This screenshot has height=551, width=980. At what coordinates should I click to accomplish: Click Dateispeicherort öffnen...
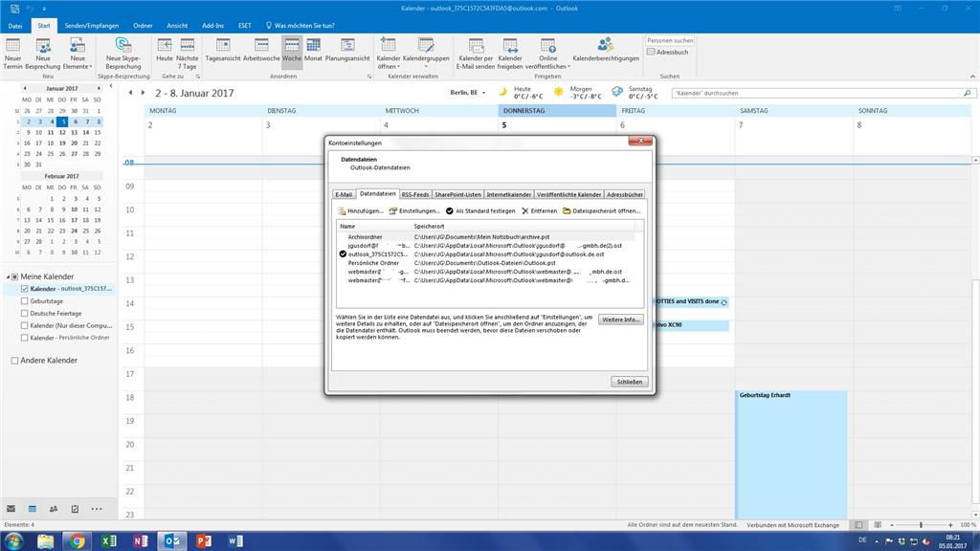tap(601, 211)
